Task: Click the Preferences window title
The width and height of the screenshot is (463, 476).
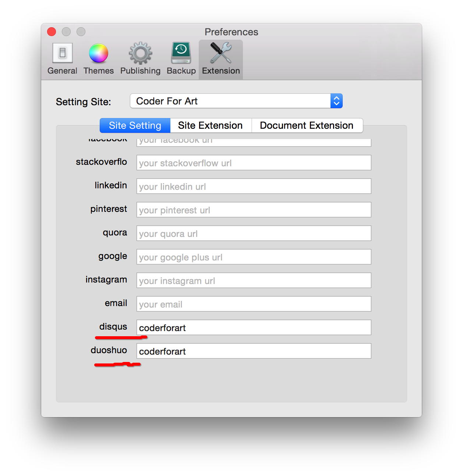Action: [x=231, y=32]
